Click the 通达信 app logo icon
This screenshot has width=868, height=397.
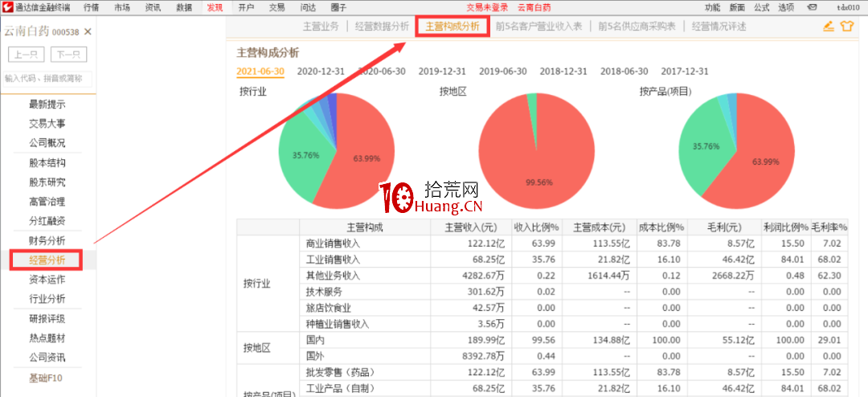click(7, 7)
